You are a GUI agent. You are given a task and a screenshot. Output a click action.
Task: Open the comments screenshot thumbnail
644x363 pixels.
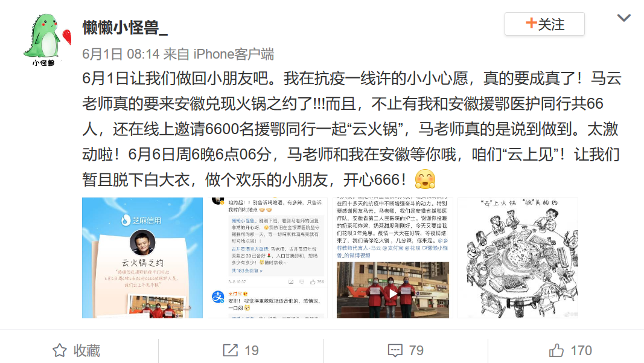[268, 258]
